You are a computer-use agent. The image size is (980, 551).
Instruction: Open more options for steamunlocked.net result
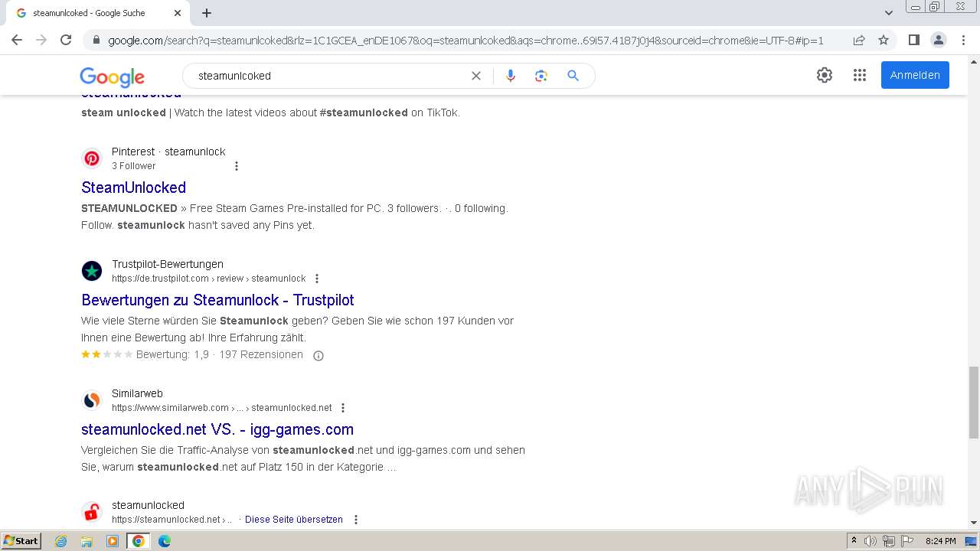coord(356,520)
